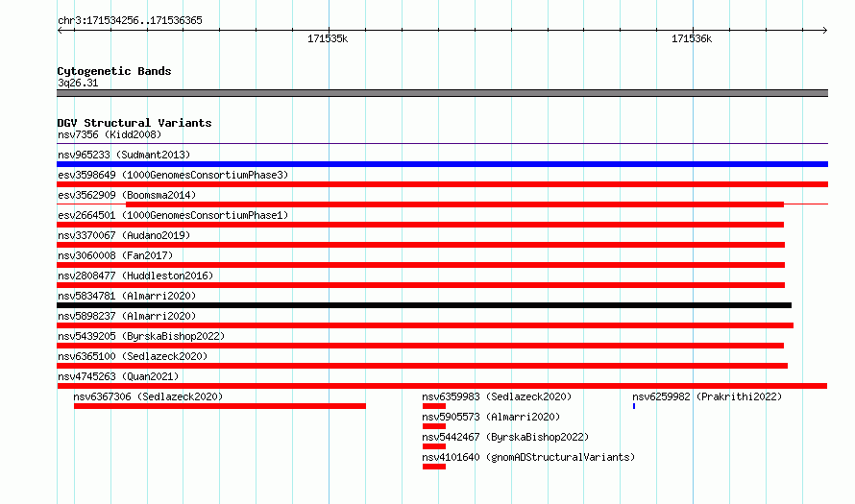Viewport: 855px width, 504px height.
Task: Click the left arrow end of ruler
Action: click(60, 31)
